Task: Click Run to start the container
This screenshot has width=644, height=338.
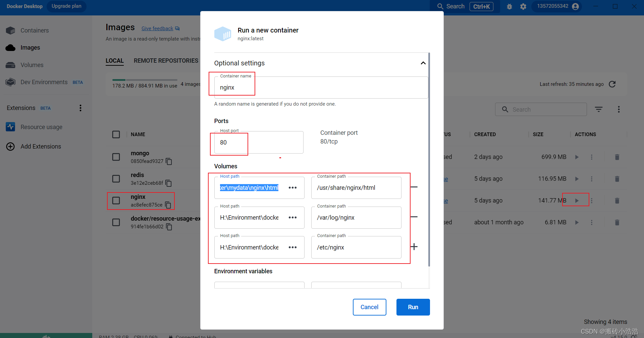Action: click(413, 307)
